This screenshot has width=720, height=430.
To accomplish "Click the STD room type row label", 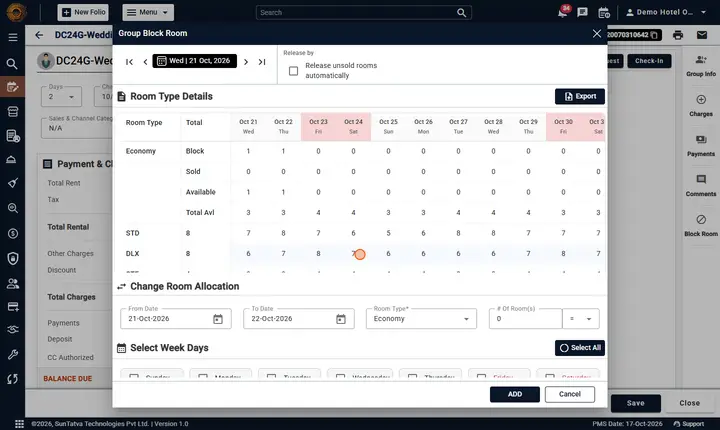I will pyautogui.click(x=132, y=233).
